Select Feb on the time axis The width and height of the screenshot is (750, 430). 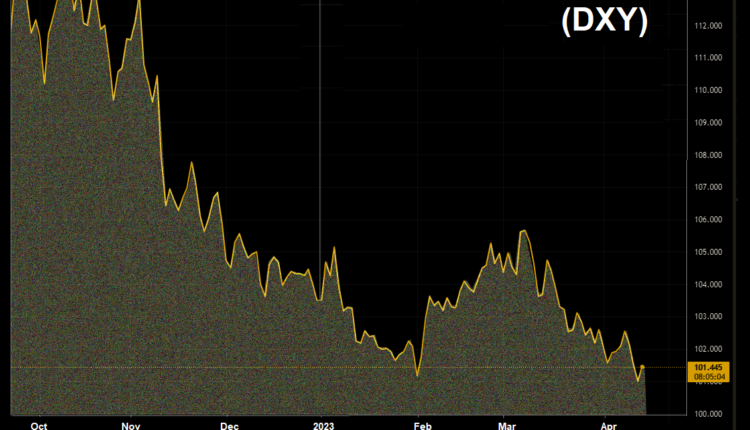point(422,424)
